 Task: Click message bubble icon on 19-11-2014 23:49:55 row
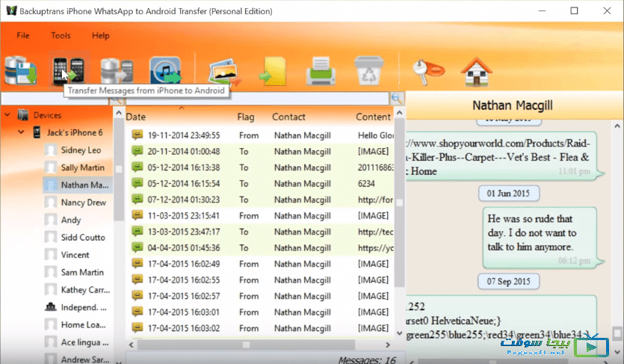pyautogui.click(x=138, y=135)
